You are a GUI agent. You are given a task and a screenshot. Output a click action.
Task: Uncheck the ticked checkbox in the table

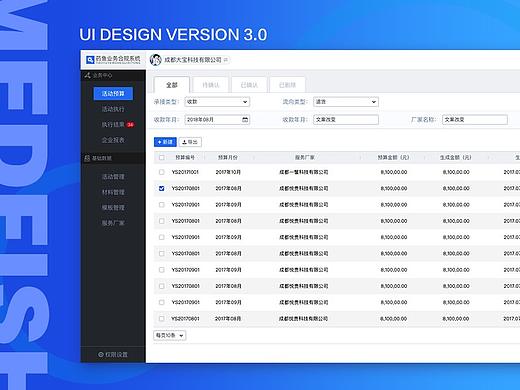(x=162, y=188)
